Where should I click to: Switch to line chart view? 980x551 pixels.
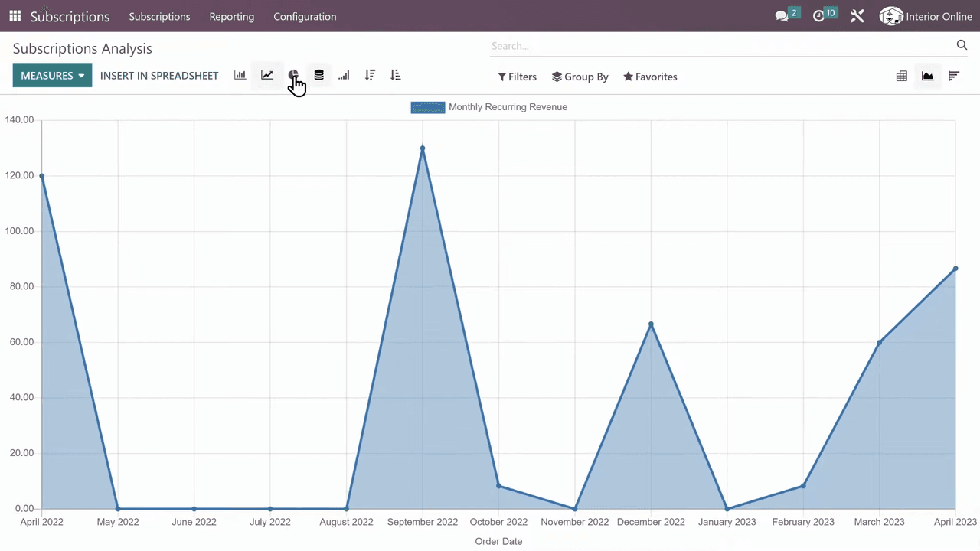click(266, 75)
